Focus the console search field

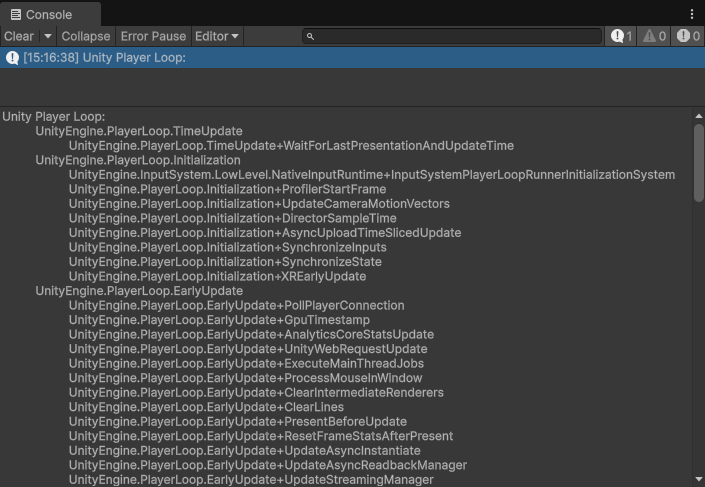(x=452, y=36)
